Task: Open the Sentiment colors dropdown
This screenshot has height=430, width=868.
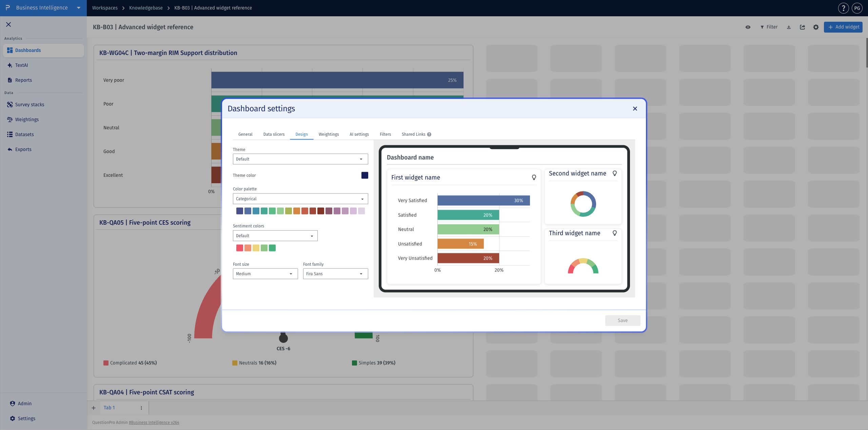Action: point(275,236)
